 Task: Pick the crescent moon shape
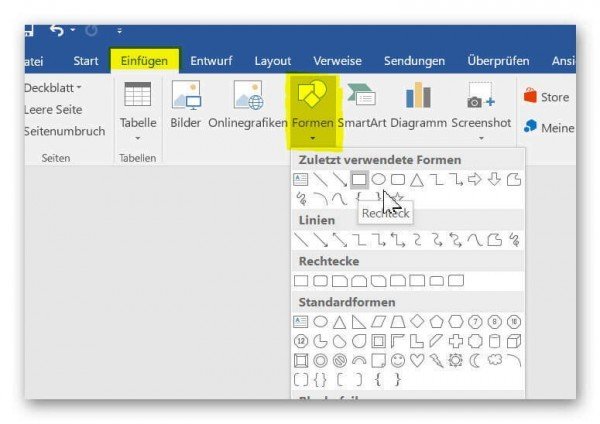tap(475, 360)
